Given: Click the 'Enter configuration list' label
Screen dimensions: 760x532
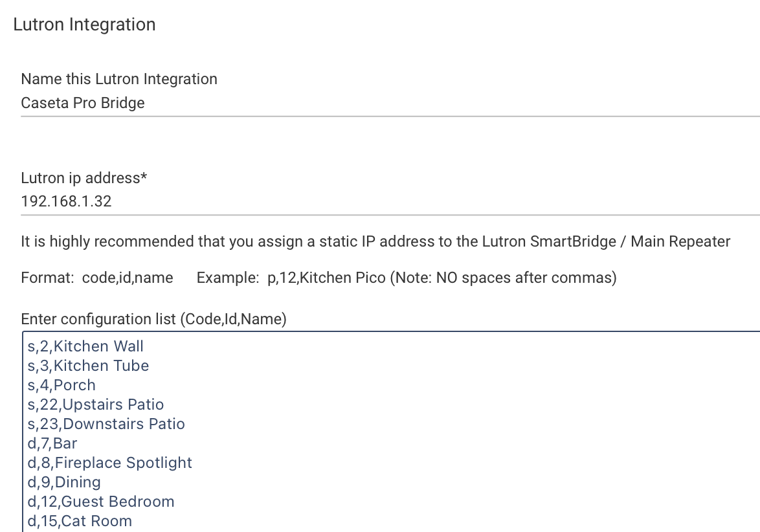Looking at the screenshot, I should tap(153, 319).
